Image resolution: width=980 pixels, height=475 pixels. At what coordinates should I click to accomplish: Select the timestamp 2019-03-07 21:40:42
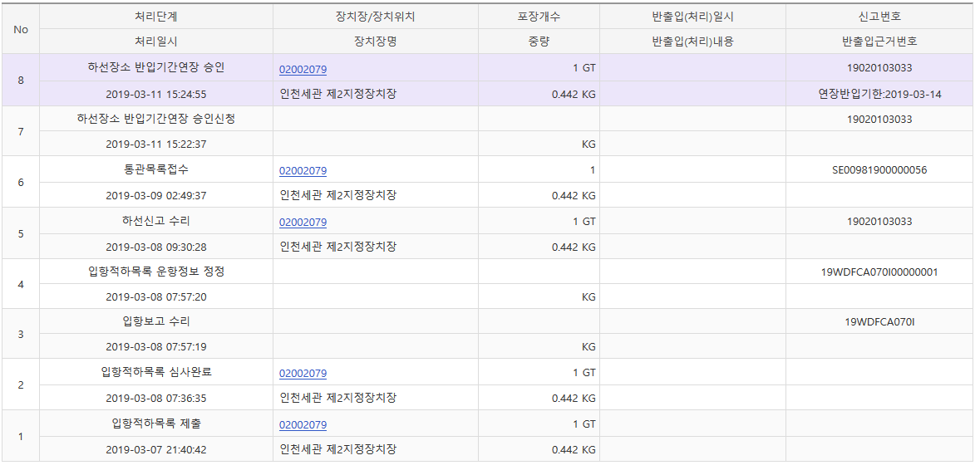click(155, 449)
